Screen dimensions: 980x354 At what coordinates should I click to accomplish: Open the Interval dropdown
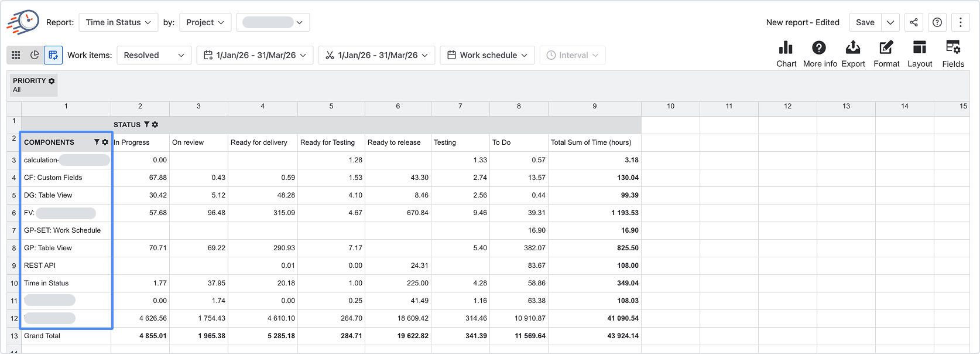click(x=573, y=55)
